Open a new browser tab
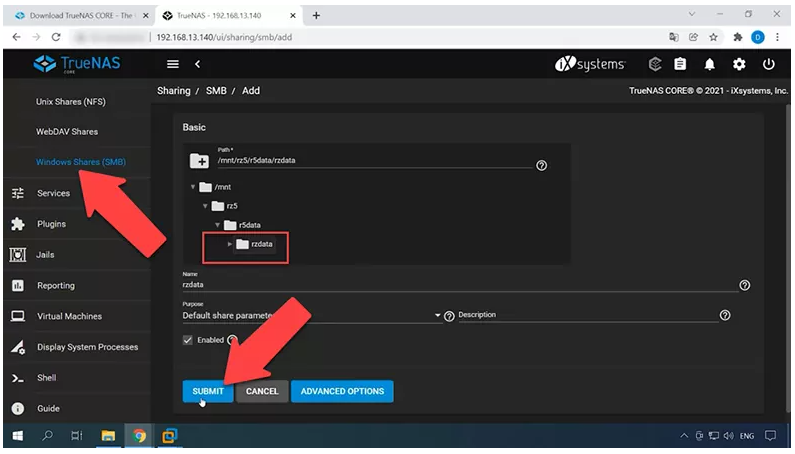This screenshot has height=454, width=795. tap(316, 16)
